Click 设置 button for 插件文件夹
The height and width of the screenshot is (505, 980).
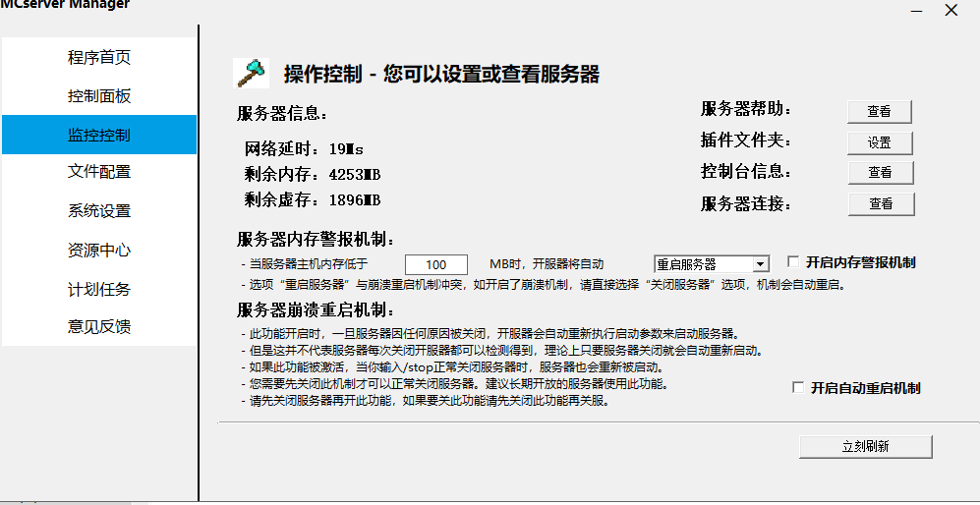click(879, 142)
